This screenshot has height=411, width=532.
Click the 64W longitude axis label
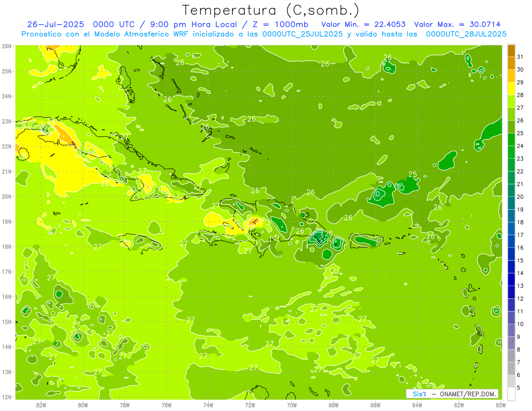point(417,405)
